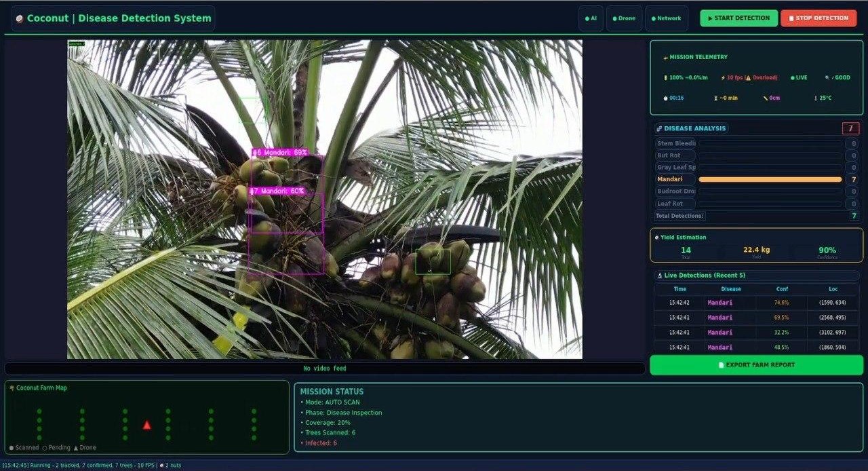Click Mode: AUTO SCAN in Mission Status
868x471 pixels.
point(330,402)
